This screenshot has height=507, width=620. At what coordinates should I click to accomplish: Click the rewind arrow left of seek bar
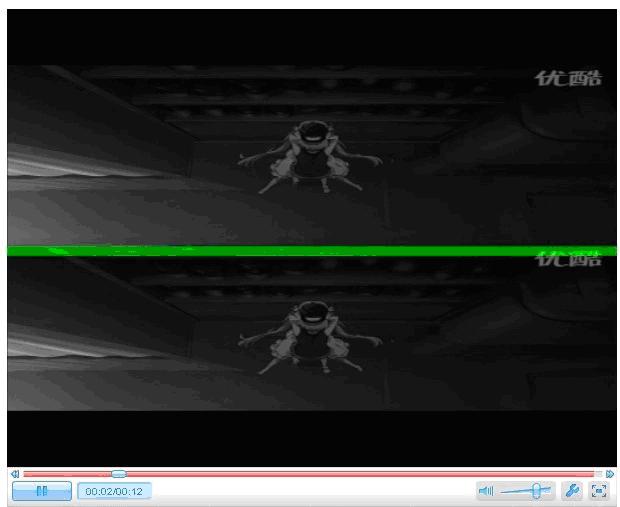click(14, 473)
